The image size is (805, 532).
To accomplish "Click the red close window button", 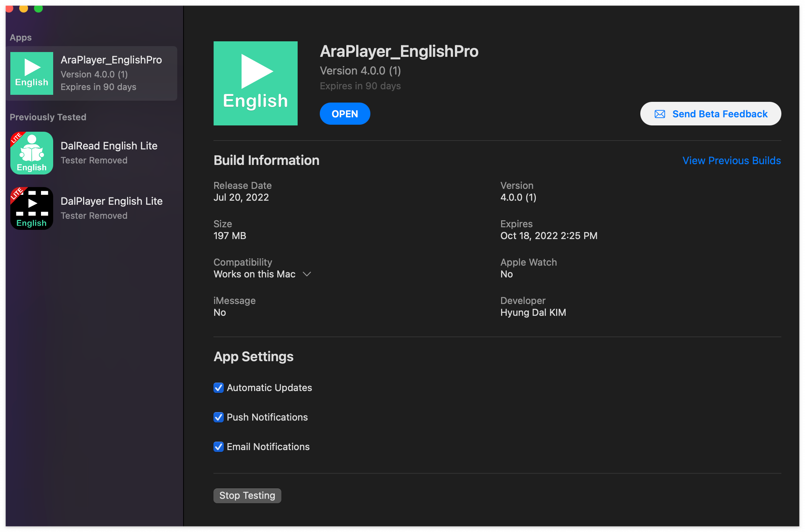I will (10, 8).
